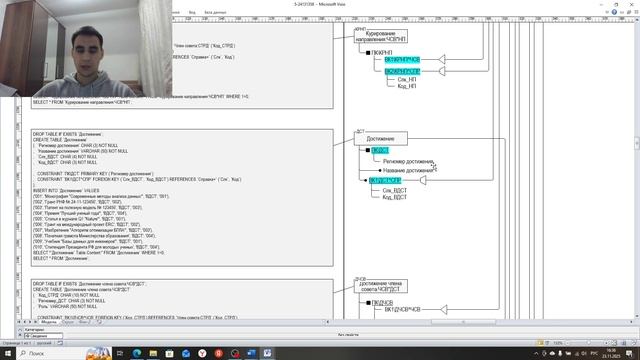
Task: Select the ПККРНП key label
Action: (x=382, y=53)
